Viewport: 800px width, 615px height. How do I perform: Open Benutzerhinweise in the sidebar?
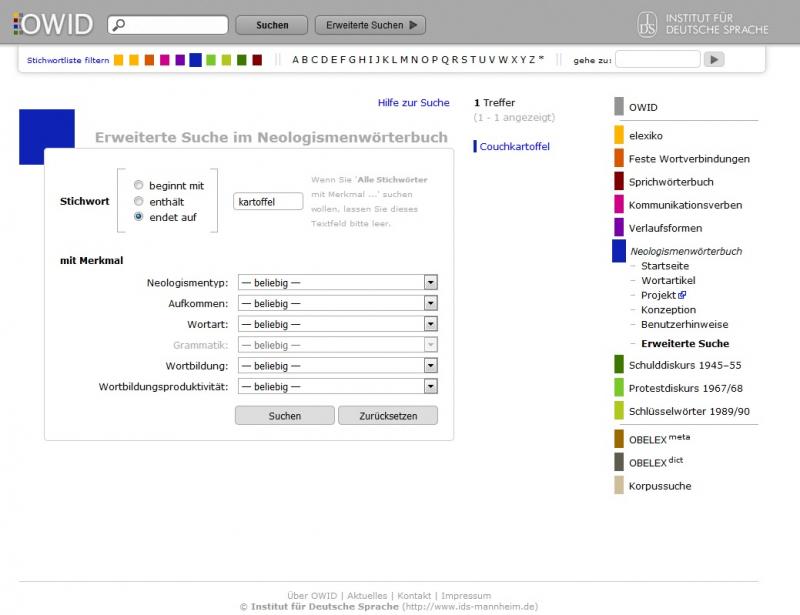point(685,325)
